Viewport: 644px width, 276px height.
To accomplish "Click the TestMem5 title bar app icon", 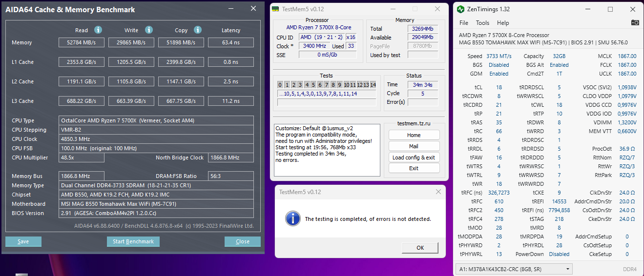I will [275, 9].
